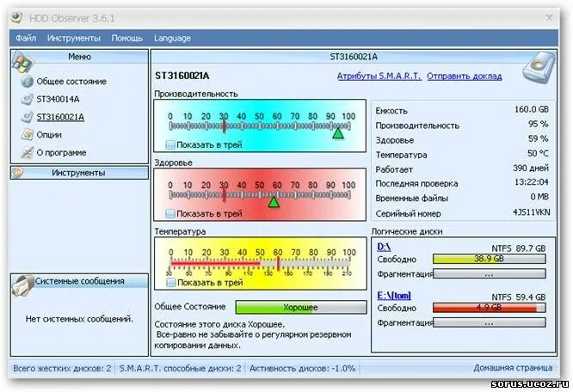Expand the Инструменты panel header
The width and height of the screenshot is (573, 392).
pyautogui.click(x=79, y=173)
